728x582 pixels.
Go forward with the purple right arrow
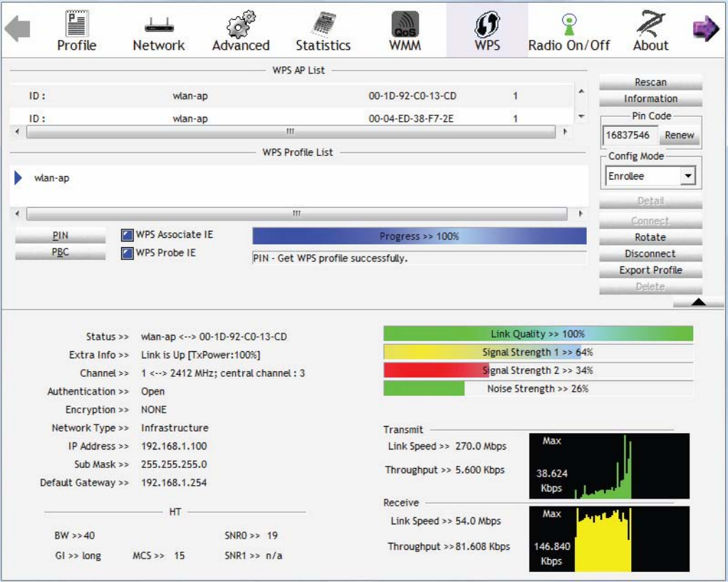706,28
